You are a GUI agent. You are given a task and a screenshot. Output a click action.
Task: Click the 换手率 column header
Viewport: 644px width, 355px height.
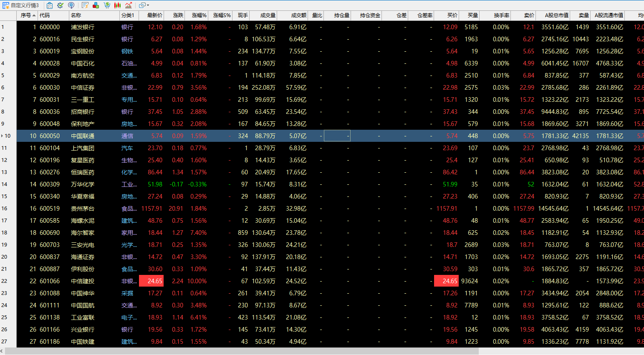(495, 15)
